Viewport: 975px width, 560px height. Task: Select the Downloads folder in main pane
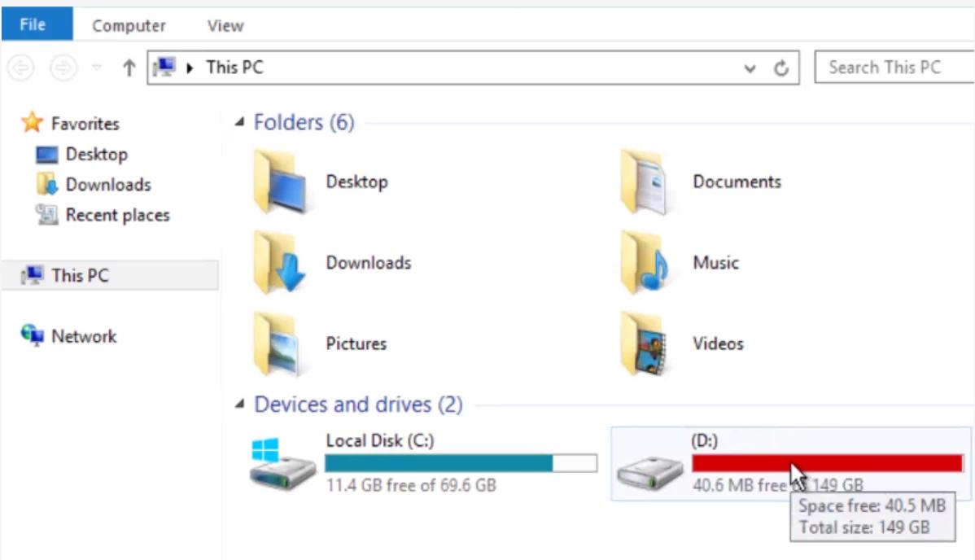[x=333, y=263]
